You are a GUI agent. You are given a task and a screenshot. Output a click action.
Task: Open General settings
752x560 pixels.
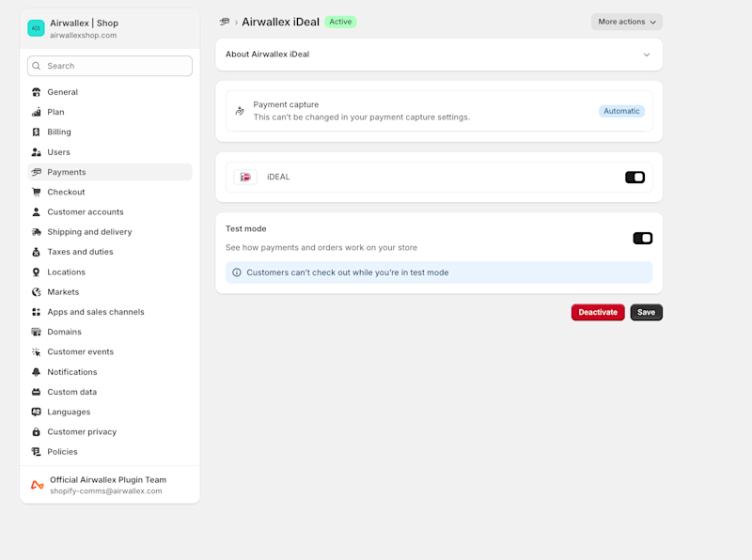[x=110, y=92]
